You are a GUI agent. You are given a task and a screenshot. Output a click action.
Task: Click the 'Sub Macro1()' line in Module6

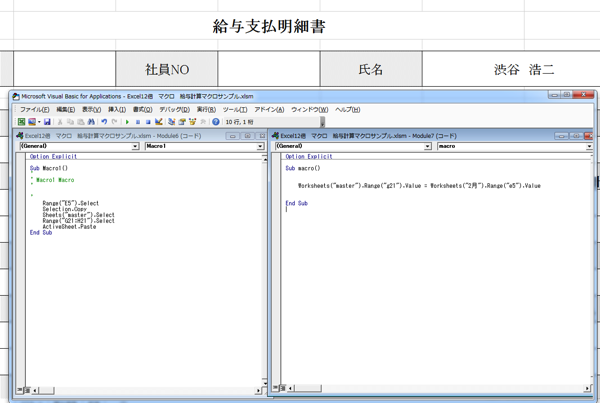(x=49, y=168)
